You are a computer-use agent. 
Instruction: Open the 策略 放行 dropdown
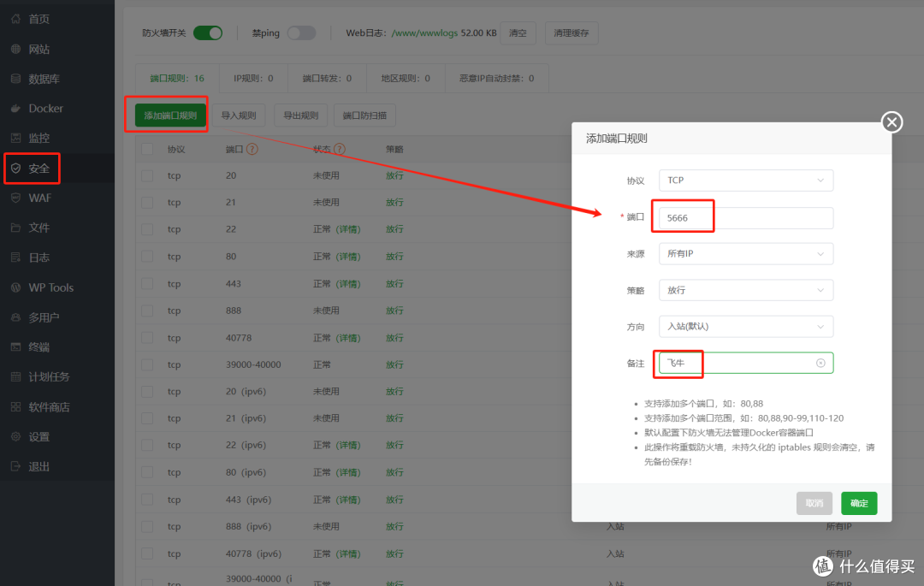click(745, 290)
